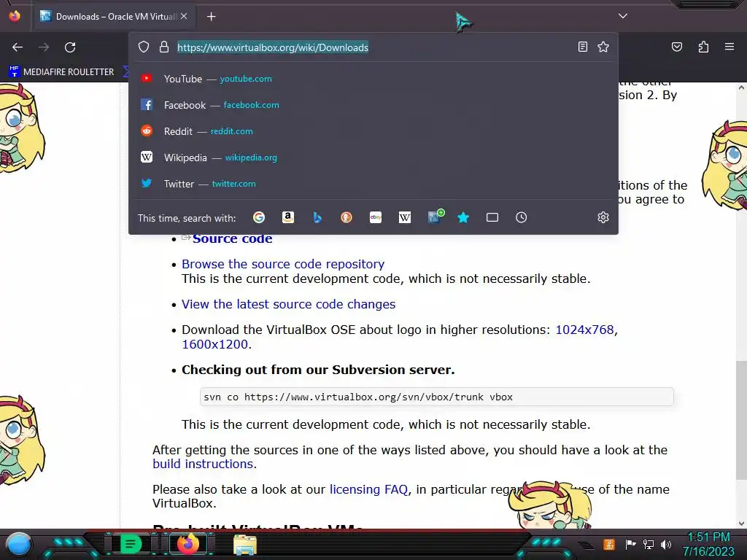747x560 pixels.
Task: Choose the Facebook suggestion
Action: 373,105
